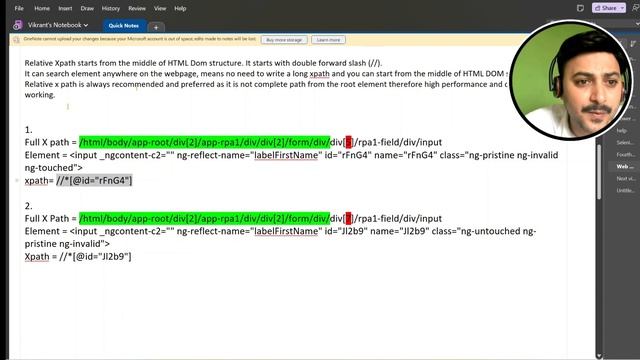Click the warning icon in notification bar
640x360 pixels.
pyautogui.click(x=16, y=40)
